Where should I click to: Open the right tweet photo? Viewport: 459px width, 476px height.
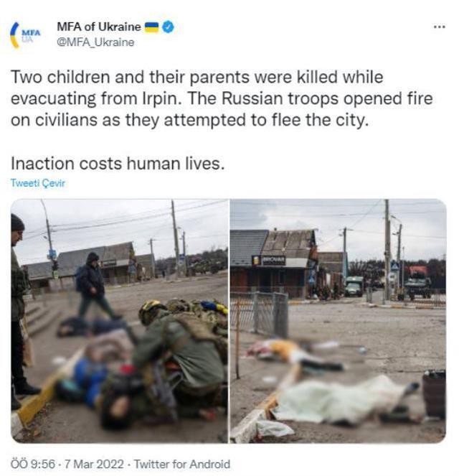click(x=338, y=321)
